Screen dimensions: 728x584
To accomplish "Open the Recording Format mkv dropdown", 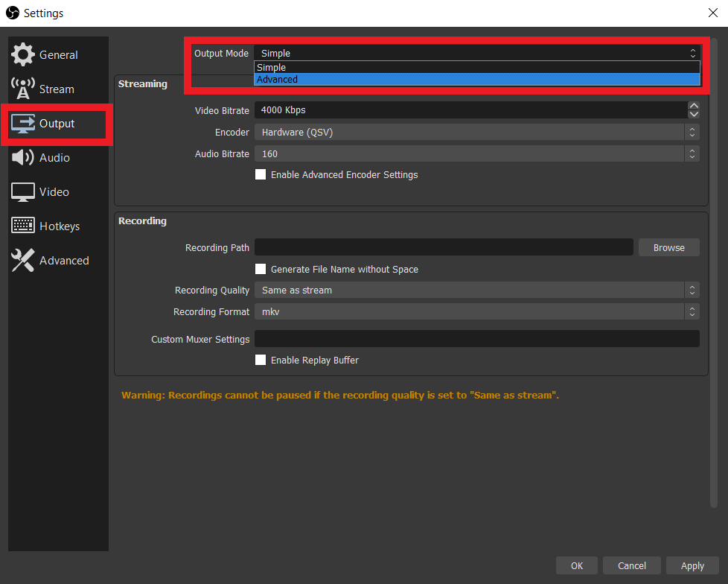I will 476,311.
